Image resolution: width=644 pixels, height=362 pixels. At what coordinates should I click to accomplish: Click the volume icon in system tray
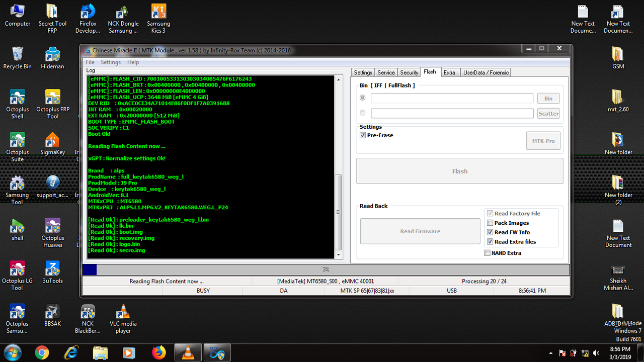pos(596,353)
